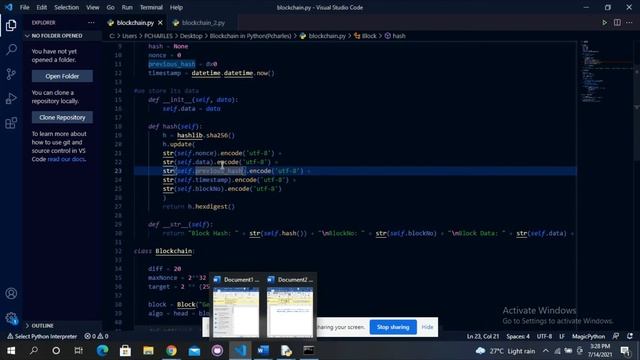The width and height of the screenshot is (640, 360).
Task: Close the blockchain.py tab
Action: [160, 23]
